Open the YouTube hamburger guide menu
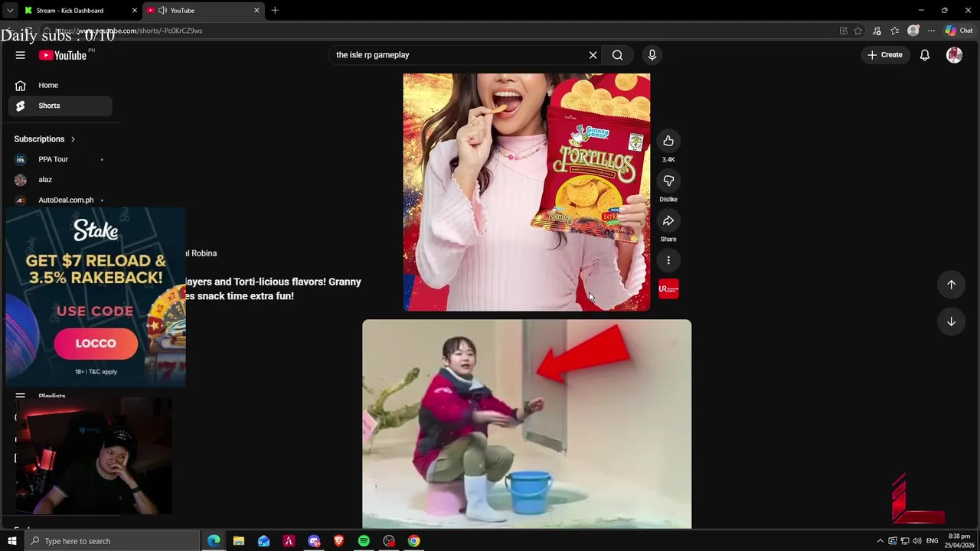 [21, 55]
